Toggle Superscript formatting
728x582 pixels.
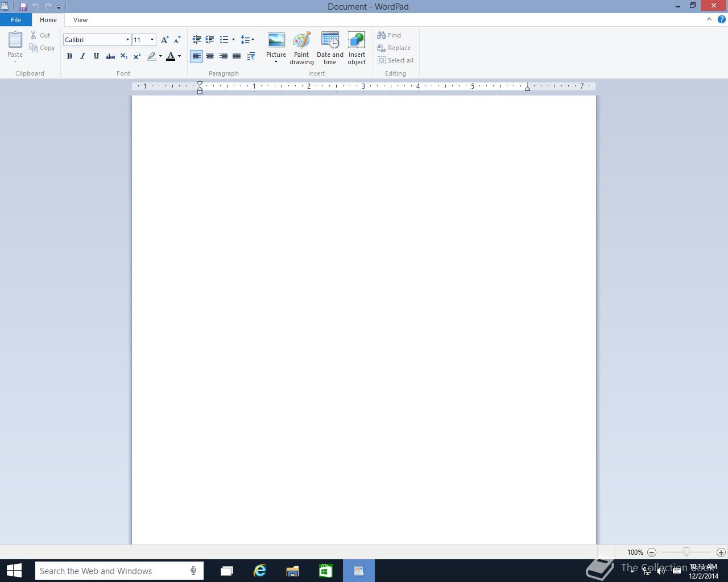[x=137, y=56]
